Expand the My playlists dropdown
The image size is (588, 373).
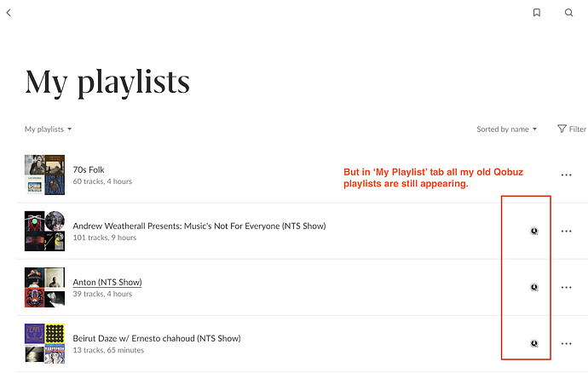click(48, 129)
